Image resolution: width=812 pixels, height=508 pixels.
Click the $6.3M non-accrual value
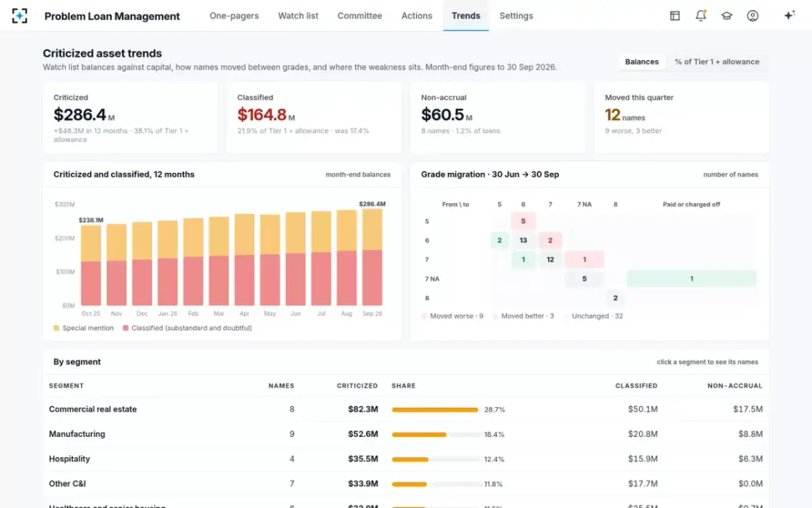[750, 459]
